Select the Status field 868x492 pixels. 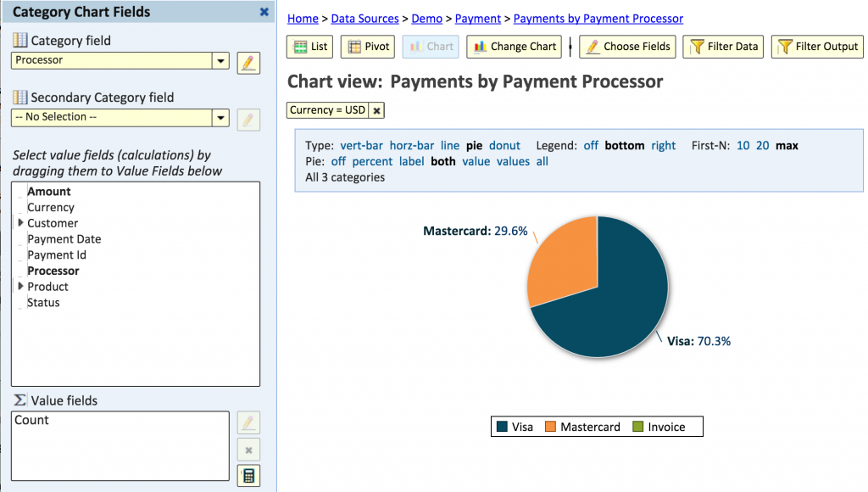(43, 303)
